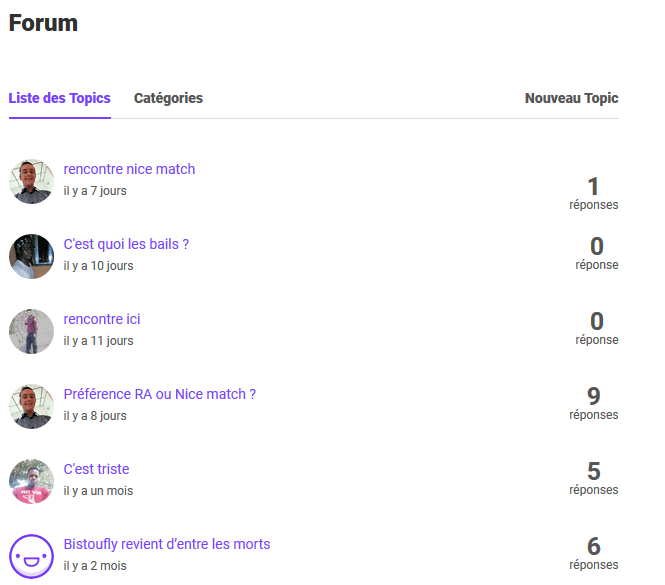Open "Bistoufly revient d'entre les morts" topic
Image resolution: width=665 pixels, height=585 pixels.
tap(167, 544)
